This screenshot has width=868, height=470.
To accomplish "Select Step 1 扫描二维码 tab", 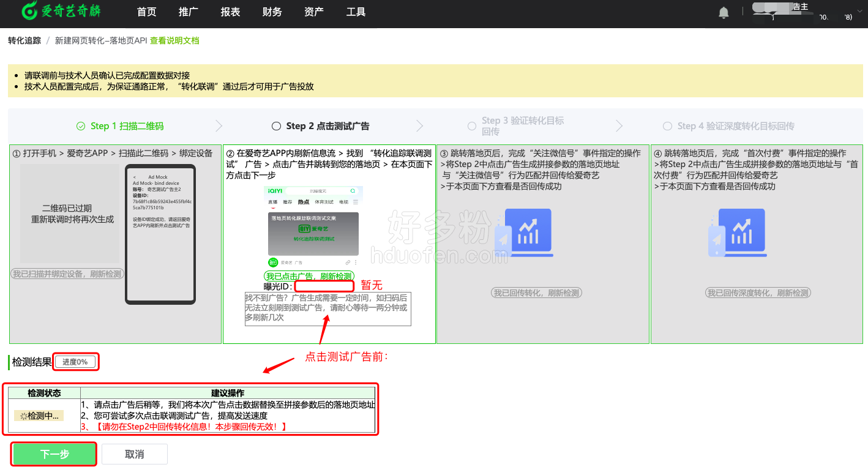I will coord(120,126).
